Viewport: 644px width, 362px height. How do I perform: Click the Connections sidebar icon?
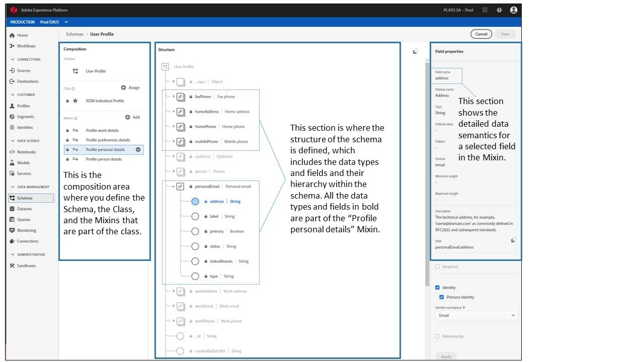(x=12, y=241)
